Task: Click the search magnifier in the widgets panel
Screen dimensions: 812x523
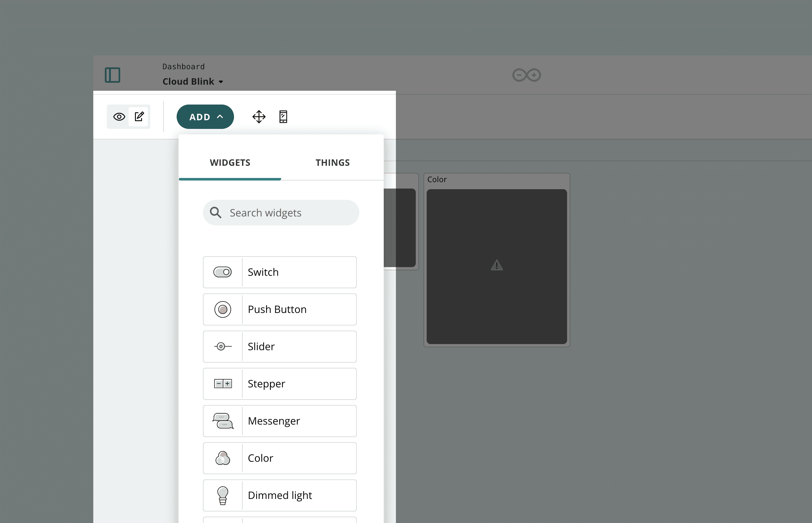Action: (215, 212)
